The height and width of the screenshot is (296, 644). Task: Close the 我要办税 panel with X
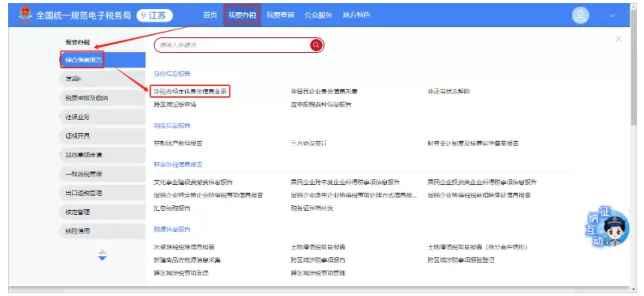point(618,39)
